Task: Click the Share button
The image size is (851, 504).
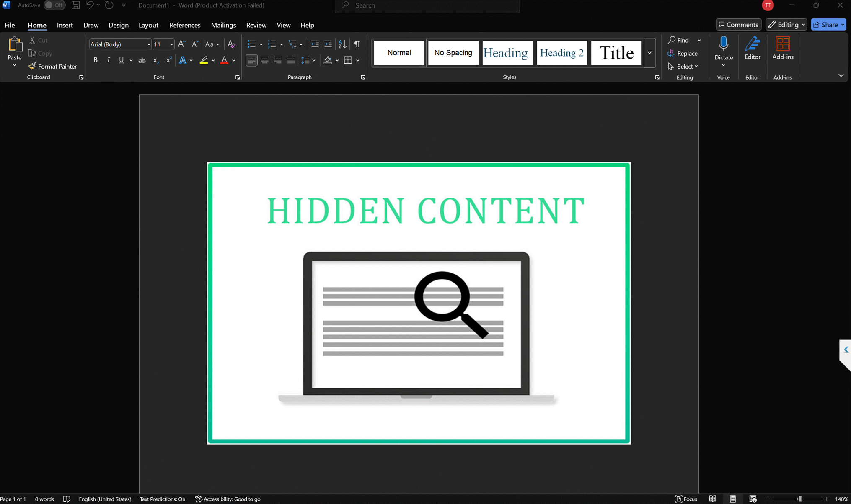Action: tap(825, 25)
